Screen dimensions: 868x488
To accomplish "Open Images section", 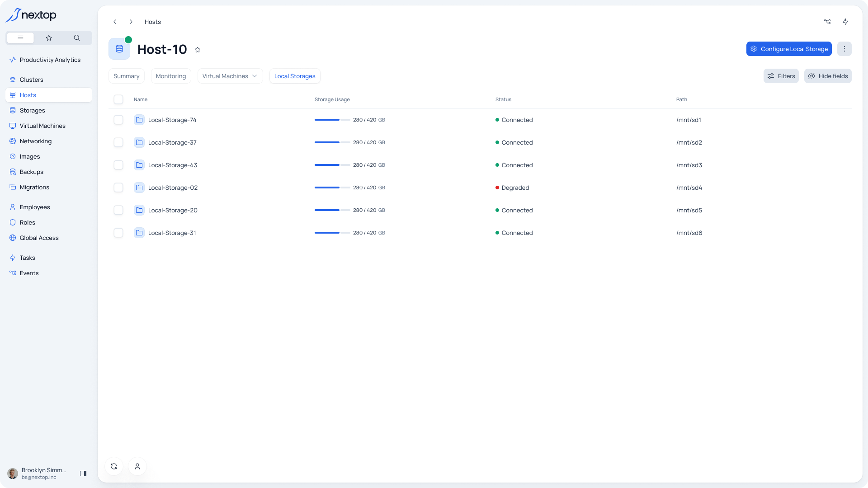I will pyautogui.click(x=49, y=156).
